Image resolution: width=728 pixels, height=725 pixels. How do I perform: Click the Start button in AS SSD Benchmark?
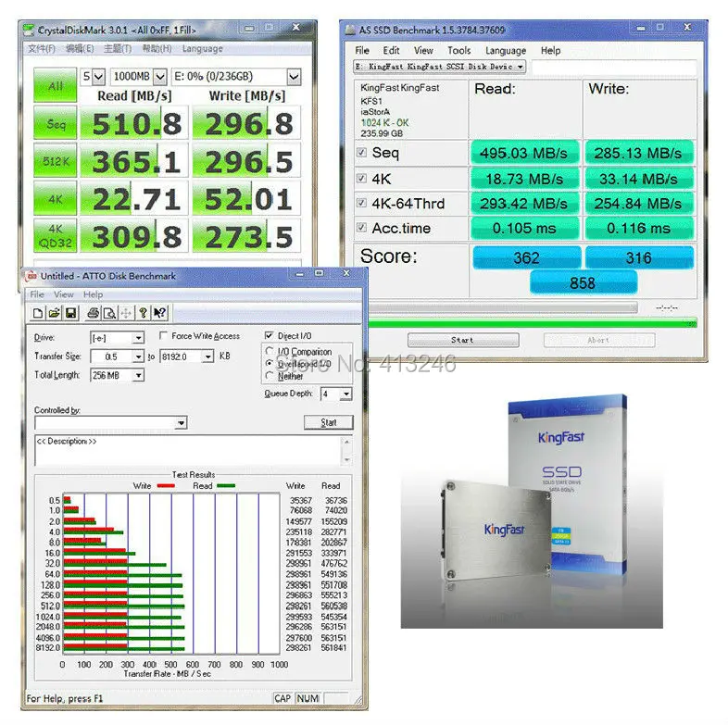(463, 340)
